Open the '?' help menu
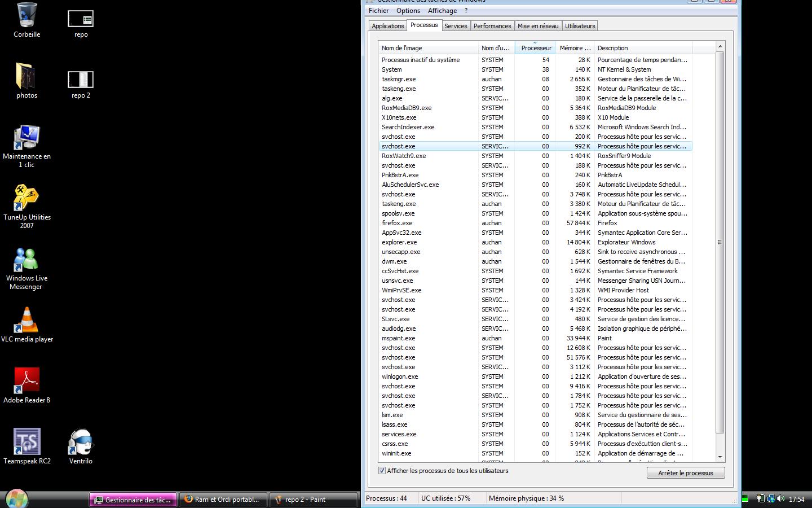 point(466,11)
